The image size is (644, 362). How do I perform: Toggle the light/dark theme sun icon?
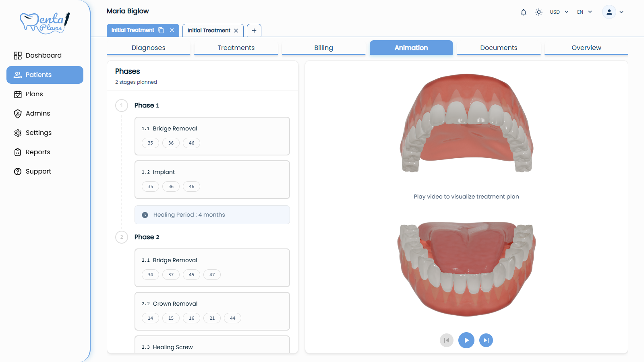538,12
